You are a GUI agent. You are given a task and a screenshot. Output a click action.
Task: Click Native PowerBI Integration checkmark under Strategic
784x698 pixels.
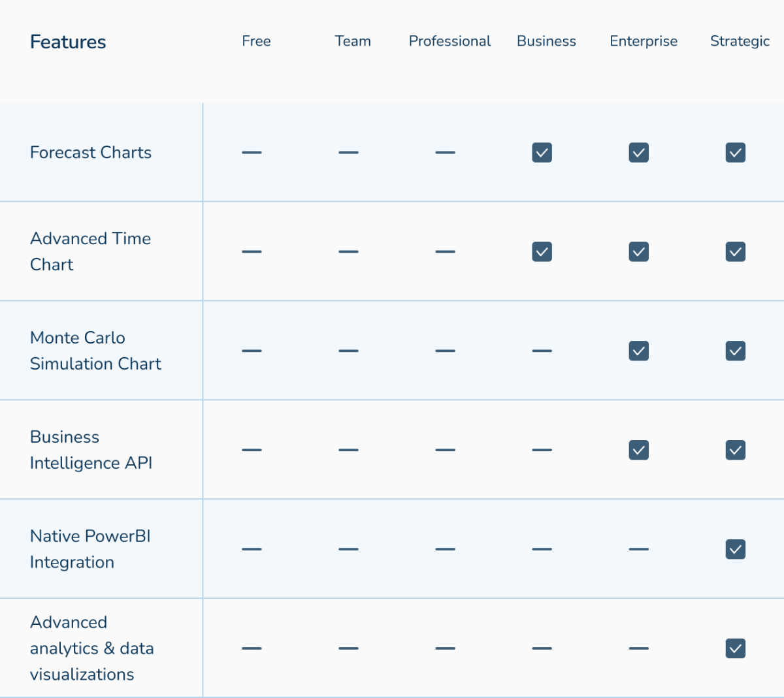click(735, 550)
